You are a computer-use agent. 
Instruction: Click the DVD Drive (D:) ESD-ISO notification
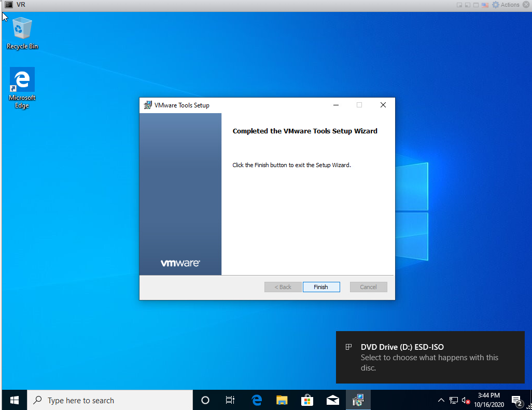pyautogui.click(x=430, y=357)
